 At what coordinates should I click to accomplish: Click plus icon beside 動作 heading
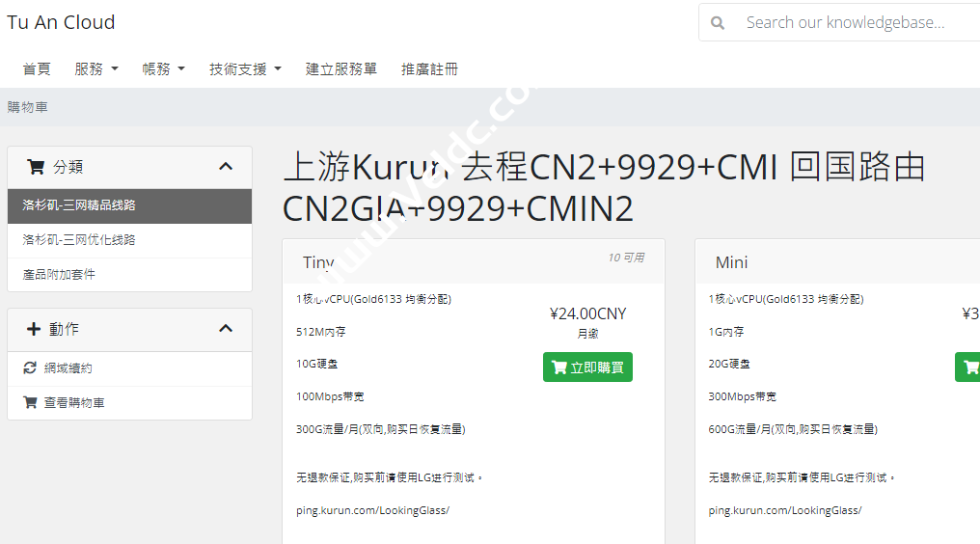pos(34,329)
